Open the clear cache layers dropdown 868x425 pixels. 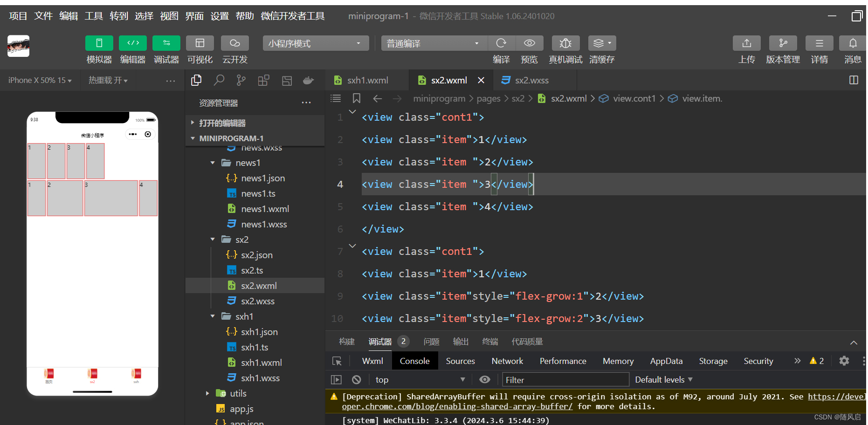click(x=602, y=43)
